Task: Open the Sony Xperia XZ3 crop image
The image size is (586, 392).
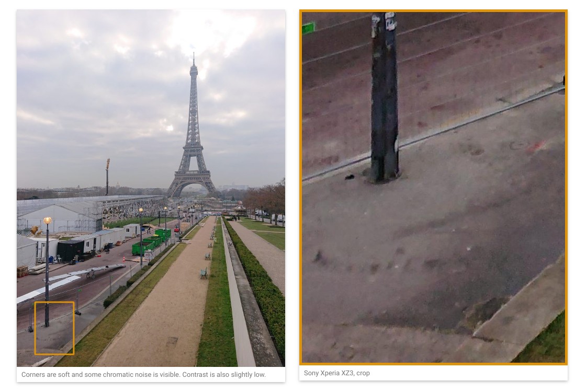Action: coord(433,188)
